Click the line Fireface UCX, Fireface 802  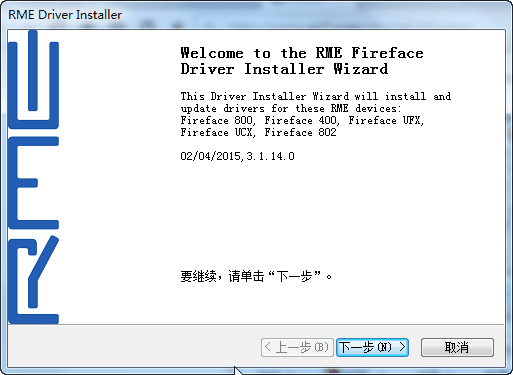coord(258,132)
